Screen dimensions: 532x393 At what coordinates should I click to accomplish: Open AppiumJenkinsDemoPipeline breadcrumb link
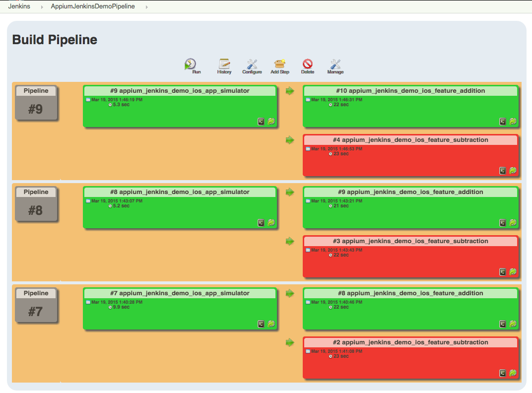coord(93,6)
